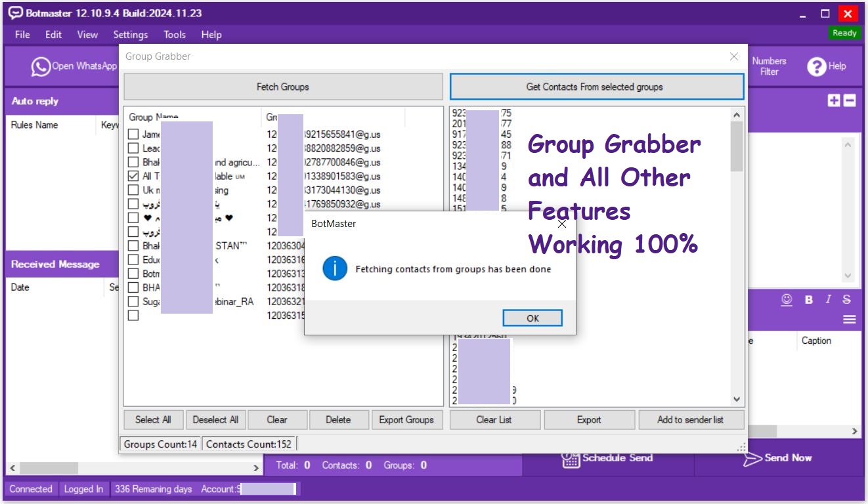This screenshot has height=504, width=868.
Task: Click the Clear button under groups list
Action: (277, 420)
